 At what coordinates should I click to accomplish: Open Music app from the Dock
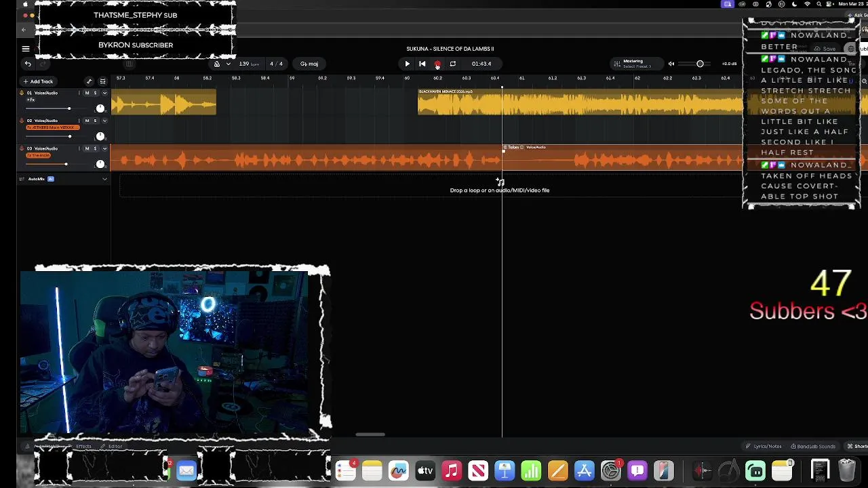452,470
